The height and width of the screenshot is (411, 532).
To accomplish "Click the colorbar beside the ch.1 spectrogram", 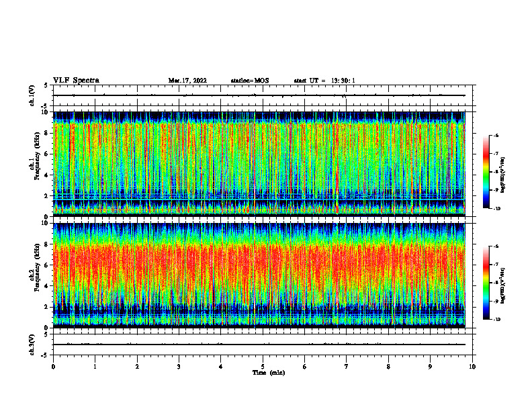I will click(x=486, y=172).
